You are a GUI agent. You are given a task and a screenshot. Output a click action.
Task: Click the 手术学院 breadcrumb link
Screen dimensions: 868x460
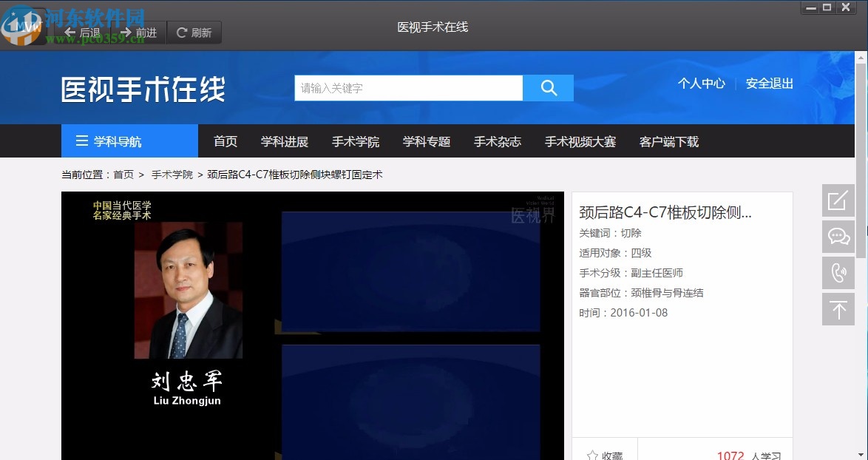(x=172, y=175)
